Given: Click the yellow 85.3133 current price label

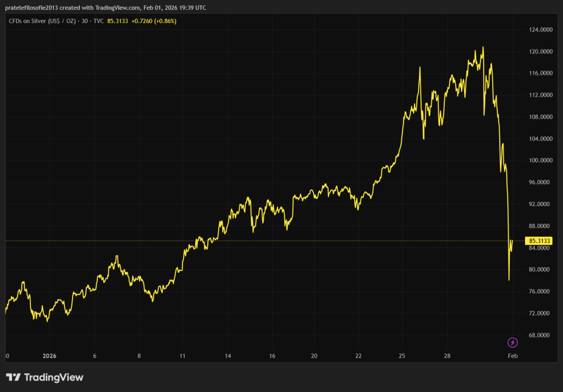Looking at the screenshot, I should click(539, 241).
